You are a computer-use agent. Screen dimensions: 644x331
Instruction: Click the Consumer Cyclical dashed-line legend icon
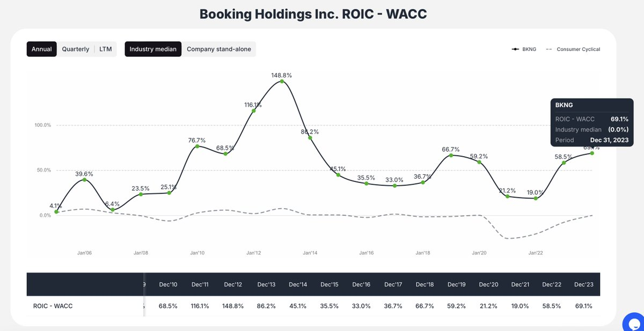pos(549,49)
